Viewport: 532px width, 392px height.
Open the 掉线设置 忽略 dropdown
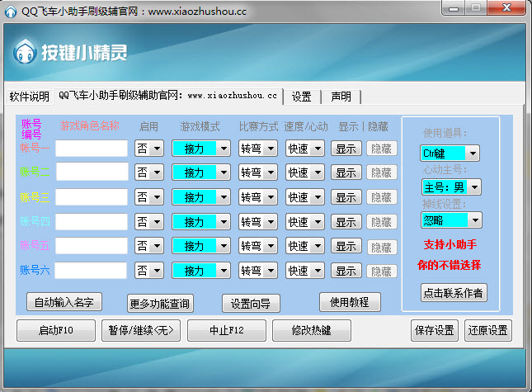(452, 220)
